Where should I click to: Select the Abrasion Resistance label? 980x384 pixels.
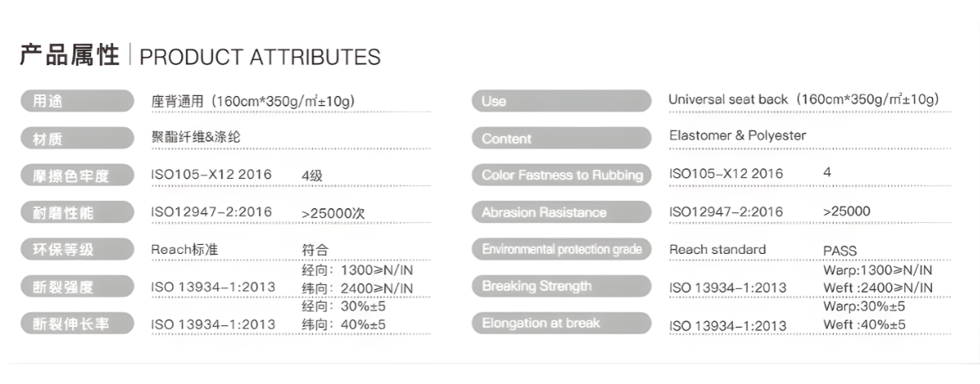(x=561, y=212)
